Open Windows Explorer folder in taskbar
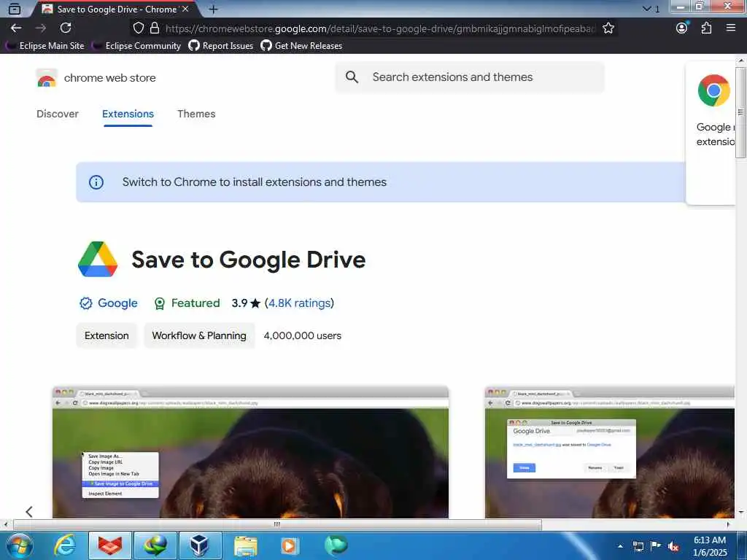Screen dimensions: 747x560 click(245, 545)
